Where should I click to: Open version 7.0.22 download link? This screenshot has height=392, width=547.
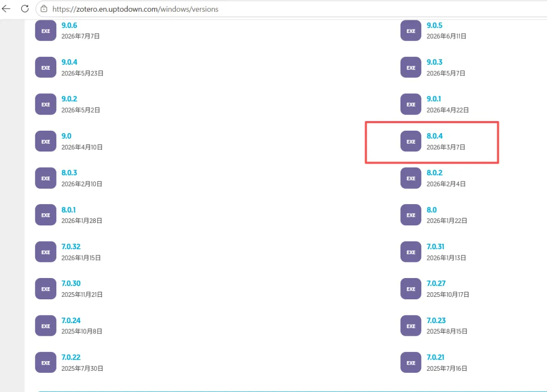pyautogui.click(x=71, y=357)
